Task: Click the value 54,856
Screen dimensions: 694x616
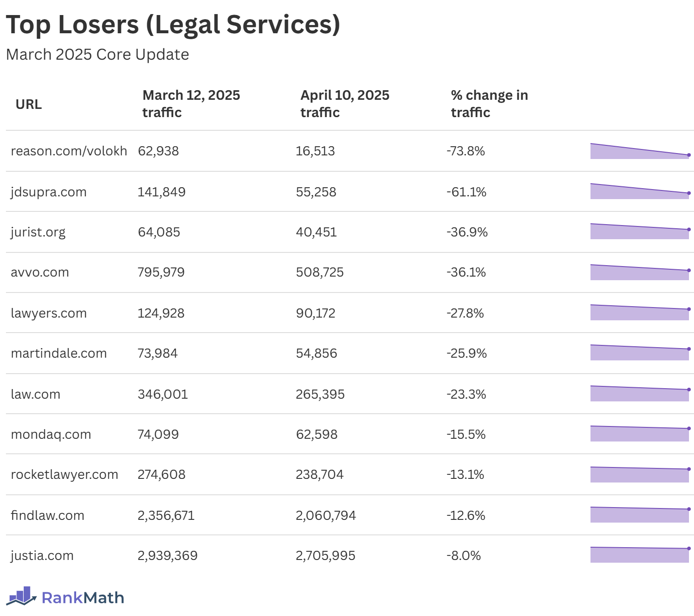Action: [x=316, y=353]
